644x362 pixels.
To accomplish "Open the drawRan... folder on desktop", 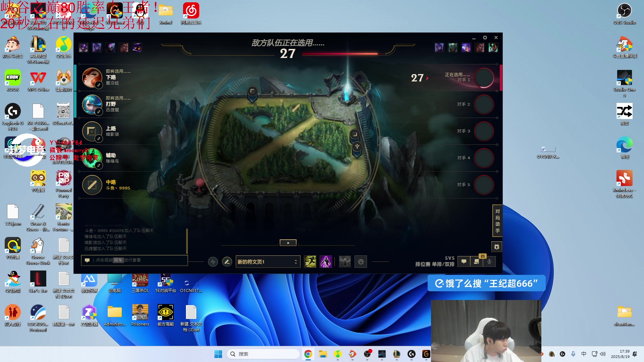I will 624,316.
